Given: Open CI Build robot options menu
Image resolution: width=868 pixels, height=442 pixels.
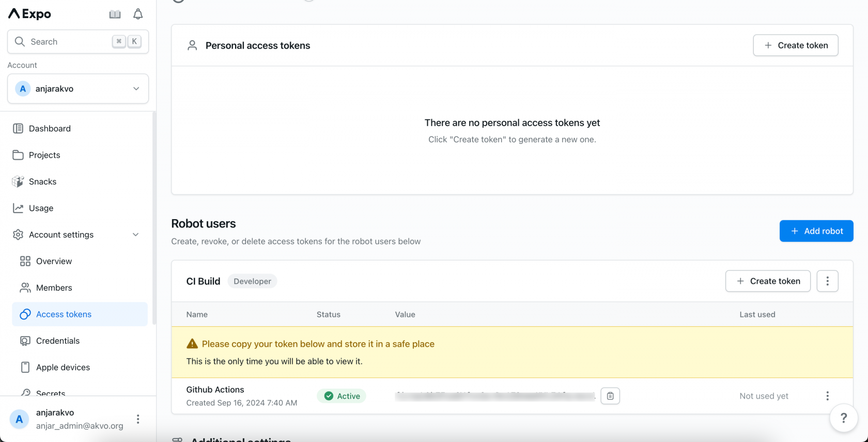Looking at the screenshot, I should click(827, 281).
